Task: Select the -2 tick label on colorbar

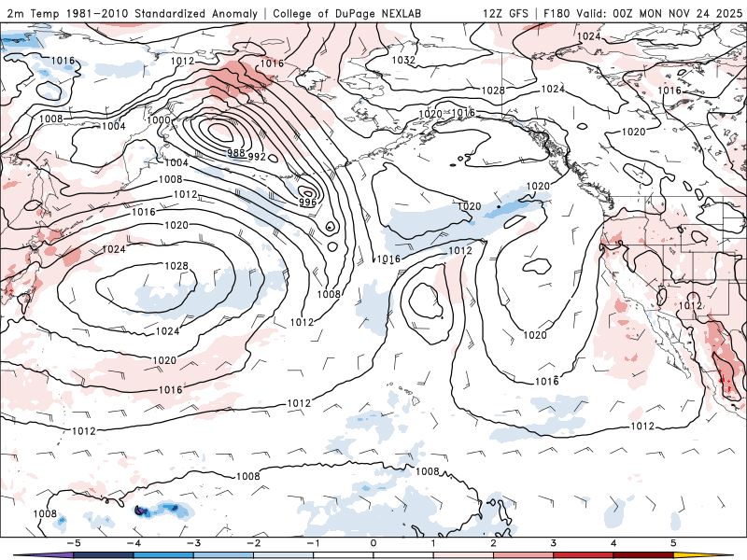Action: tap(253, 543)
